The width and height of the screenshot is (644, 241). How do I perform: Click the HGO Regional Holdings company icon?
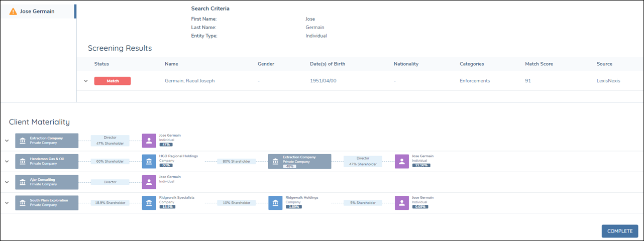149,161
